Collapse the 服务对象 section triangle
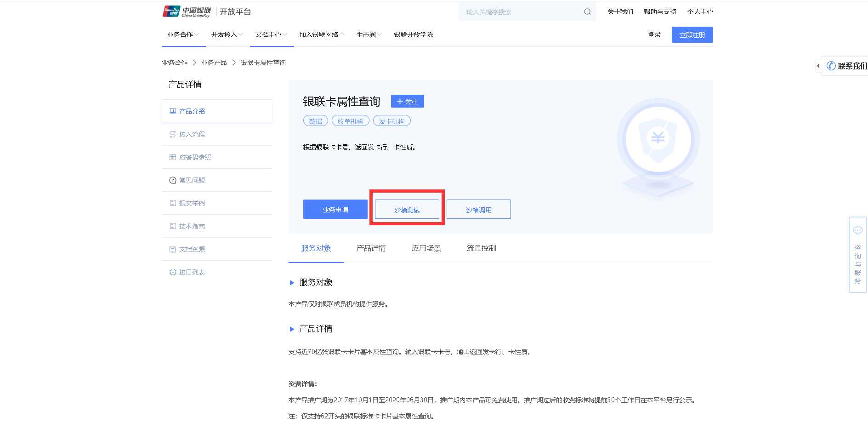This screenshot has height=423, width=868. coord(292,283)
